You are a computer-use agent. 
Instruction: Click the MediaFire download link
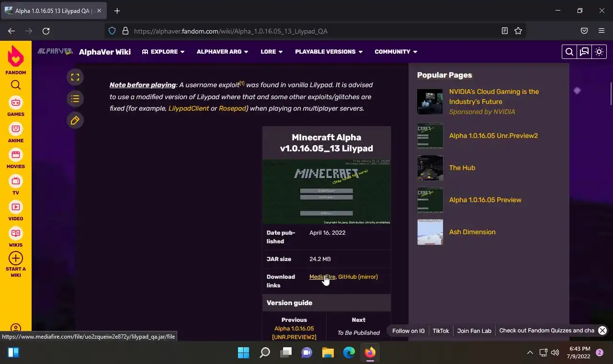(322, 277)
